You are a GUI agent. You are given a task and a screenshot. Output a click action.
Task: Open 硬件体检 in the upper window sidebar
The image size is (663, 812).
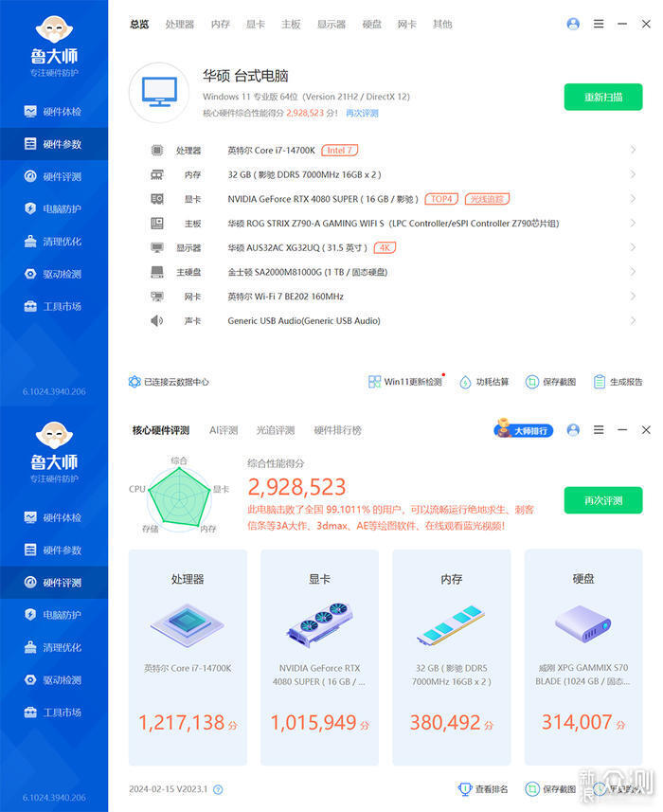click(x=54, y=112)
